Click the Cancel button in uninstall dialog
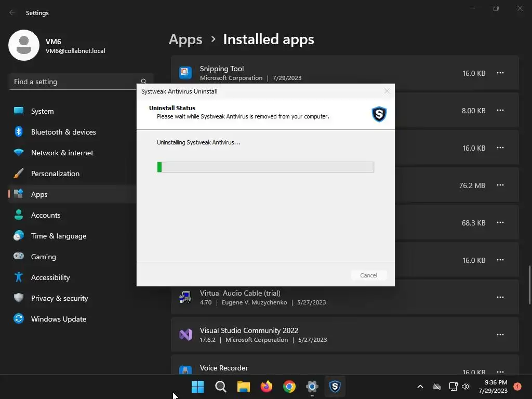Image resolution: width=532 pixels, height=399 pixels. [x=368, y=275]
